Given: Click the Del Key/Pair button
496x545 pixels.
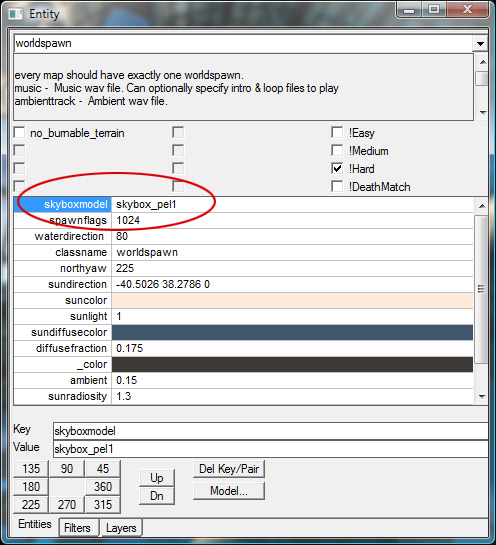Looking at the screenshot, I should (x=229, y=469).
